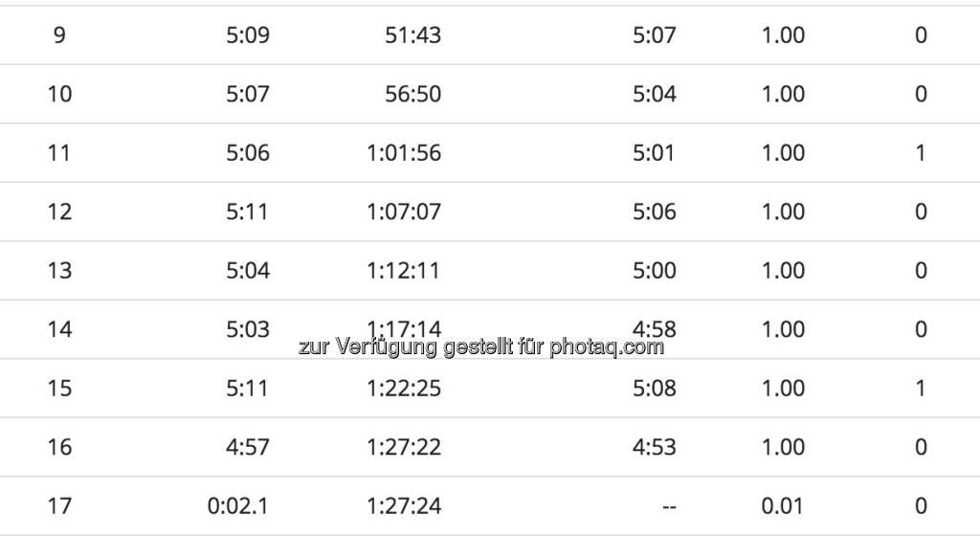The image size is (980, 536).
Task: Click the 5:09 lap time
Action: tap(248, 35)
